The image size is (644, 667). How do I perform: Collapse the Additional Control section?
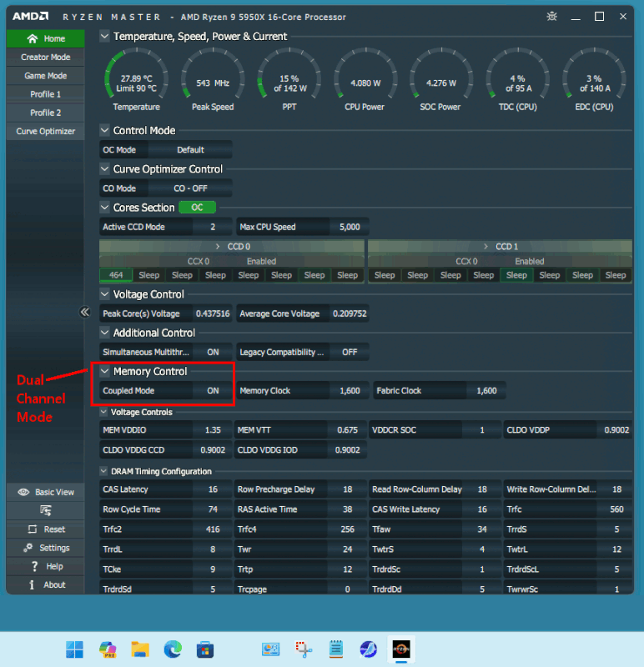tap(104, 333)
